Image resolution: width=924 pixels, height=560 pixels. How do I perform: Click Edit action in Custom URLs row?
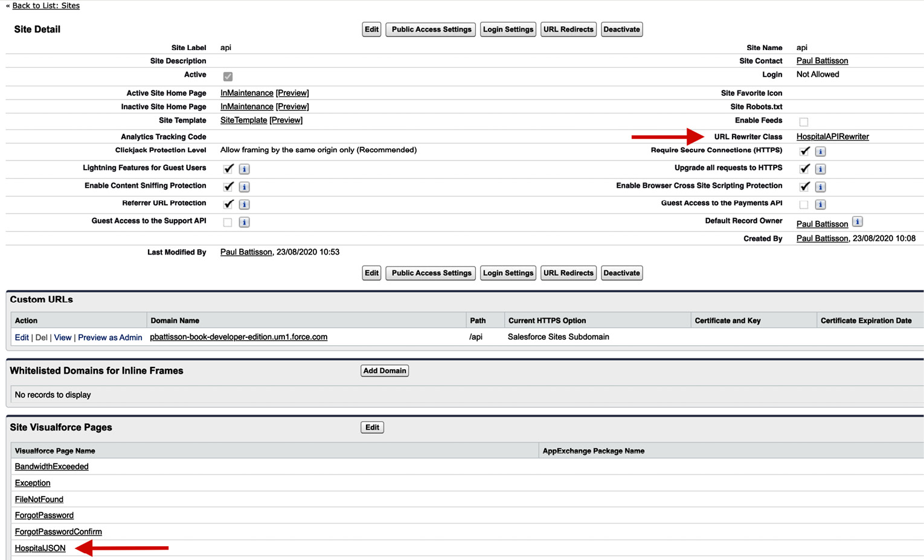(x=22, y=337)
